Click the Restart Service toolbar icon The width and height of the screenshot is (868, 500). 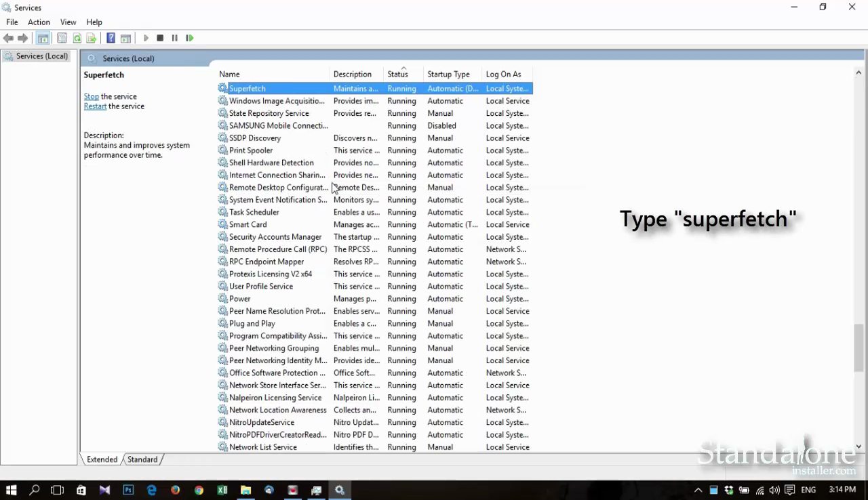coord(189,39)
